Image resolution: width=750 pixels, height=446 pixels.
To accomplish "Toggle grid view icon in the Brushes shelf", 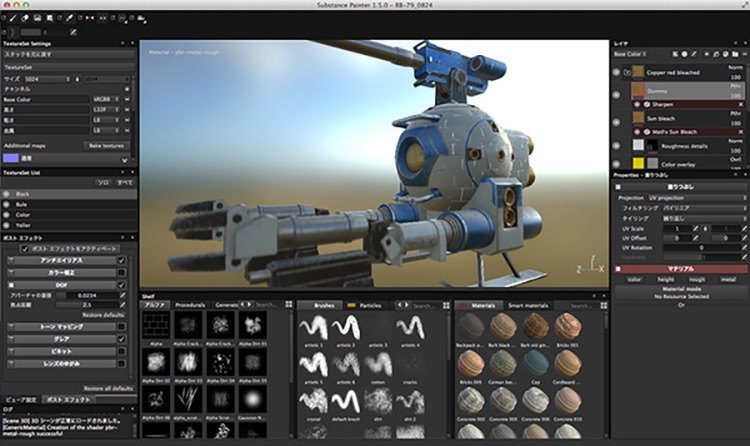I will pos(446,305).
